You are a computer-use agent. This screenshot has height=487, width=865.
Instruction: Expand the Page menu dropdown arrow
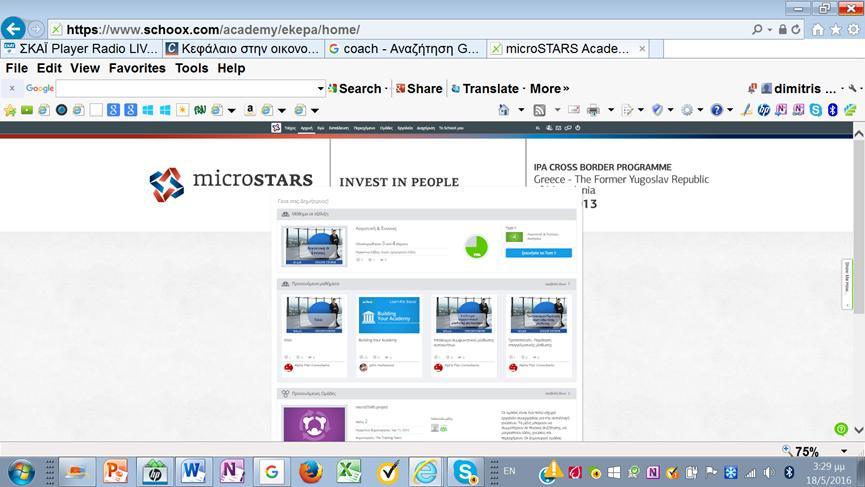pos(640,110)
